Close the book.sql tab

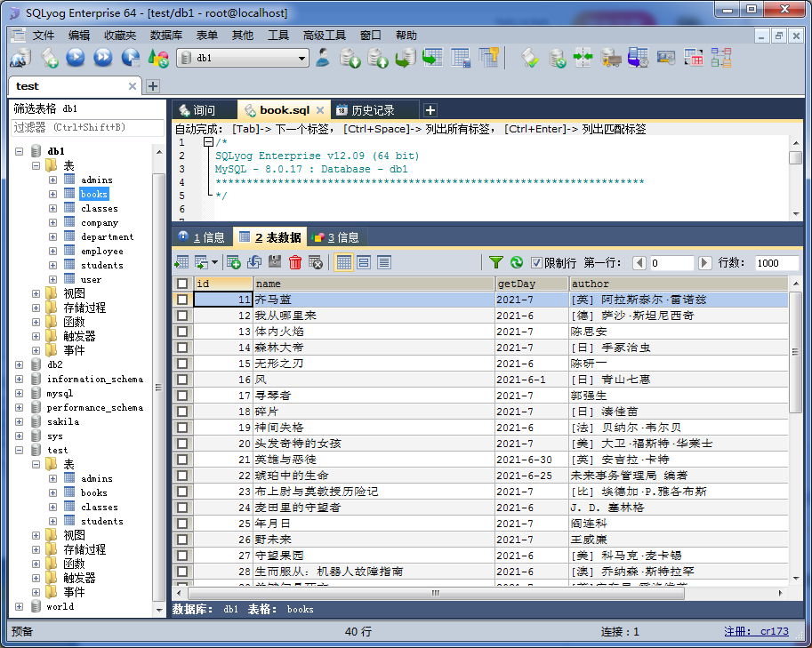tap(320, 110)
